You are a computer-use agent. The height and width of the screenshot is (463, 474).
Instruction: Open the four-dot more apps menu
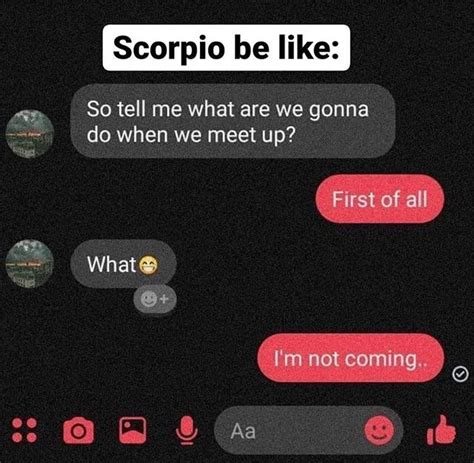[x=24, y=430]
